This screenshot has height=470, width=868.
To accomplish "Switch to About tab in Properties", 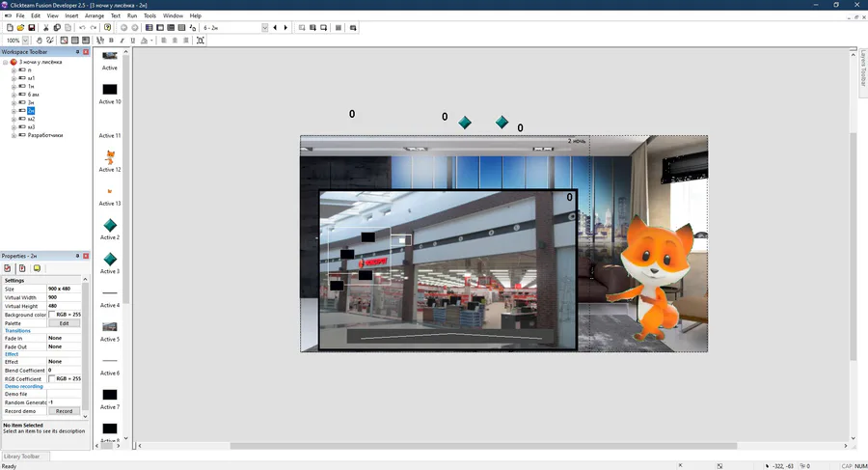I will click(x=37, y=268).
